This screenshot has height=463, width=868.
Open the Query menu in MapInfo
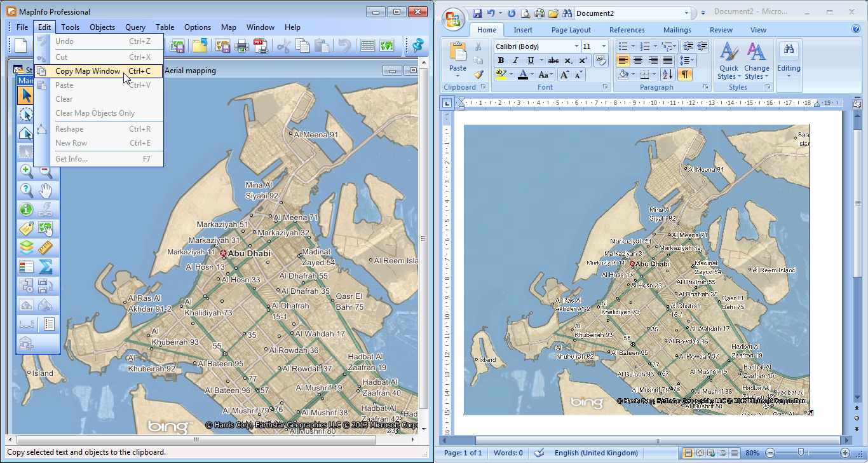coord(135,27)
